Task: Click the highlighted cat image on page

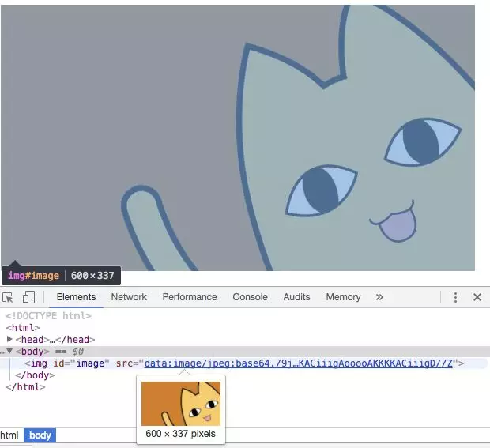Action: [237, 134]
